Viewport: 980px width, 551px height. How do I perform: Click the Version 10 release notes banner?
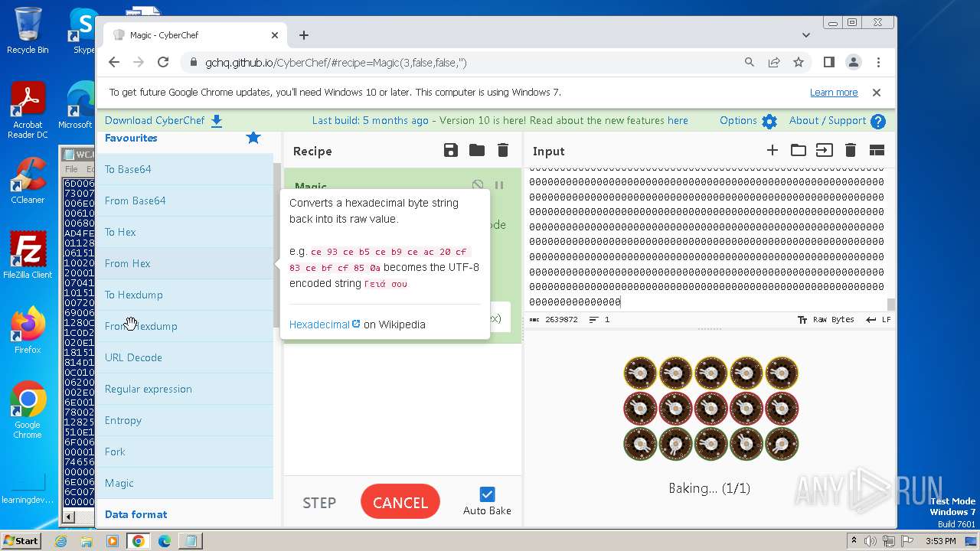[500, 121]
